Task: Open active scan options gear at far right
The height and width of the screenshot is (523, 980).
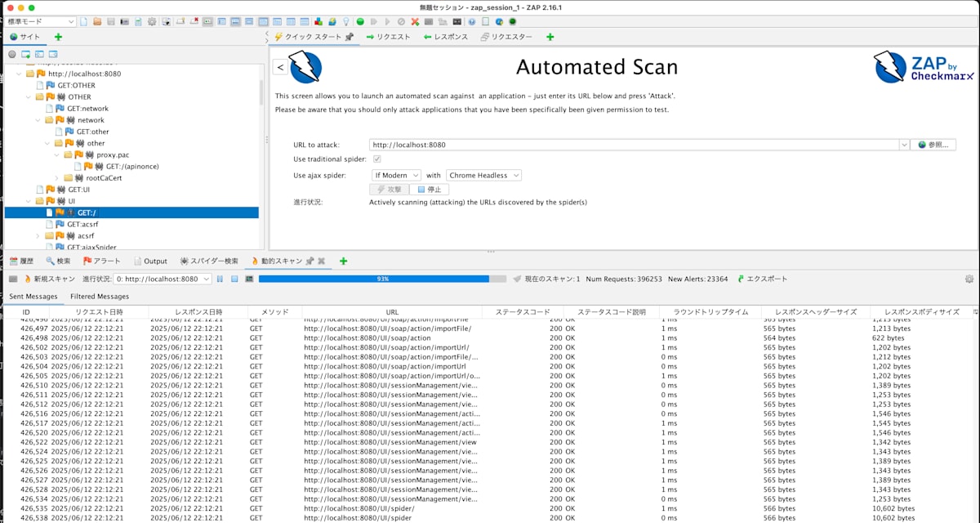Action: click(969, 279)
